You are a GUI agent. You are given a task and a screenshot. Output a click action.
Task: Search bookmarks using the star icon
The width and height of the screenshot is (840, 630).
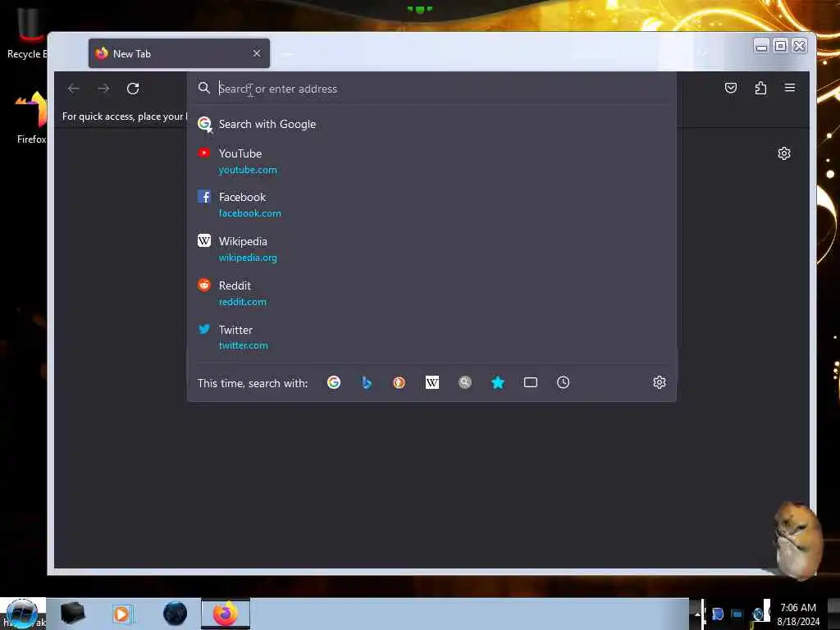tap(498, 382)
